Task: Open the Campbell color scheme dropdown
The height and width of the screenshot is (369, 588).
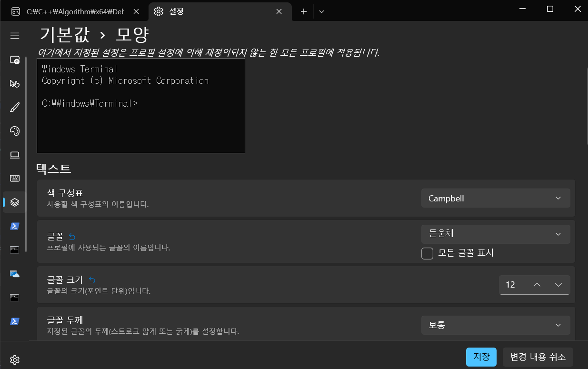Action: pos(495,198)
